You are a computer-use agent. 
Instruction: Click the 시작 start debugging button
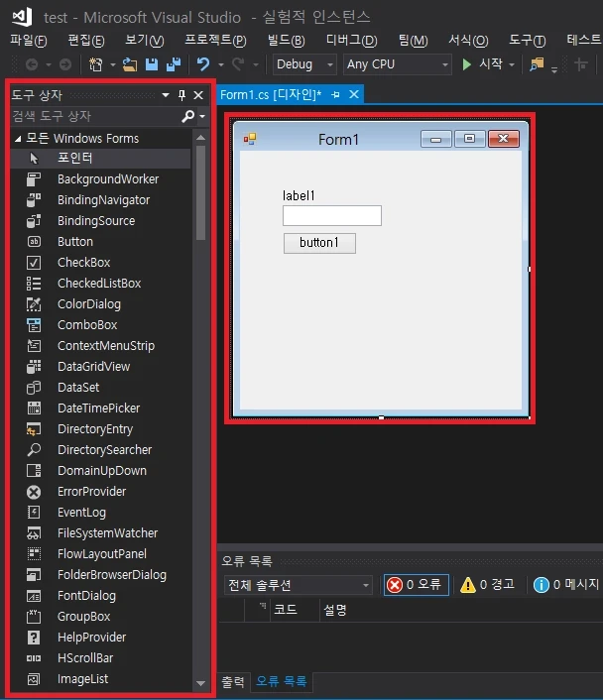[483, 64]
